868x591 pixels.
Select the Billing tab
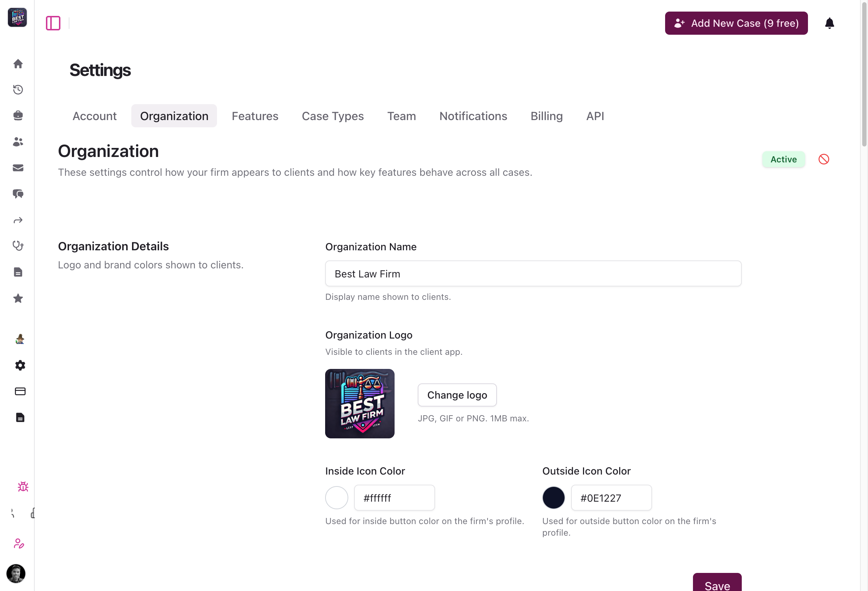click(x=546, y=116)
